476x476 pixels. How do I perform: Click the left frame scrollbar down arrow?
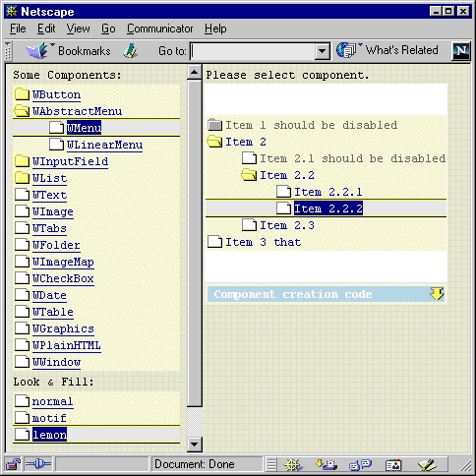[x=195, y=445]
